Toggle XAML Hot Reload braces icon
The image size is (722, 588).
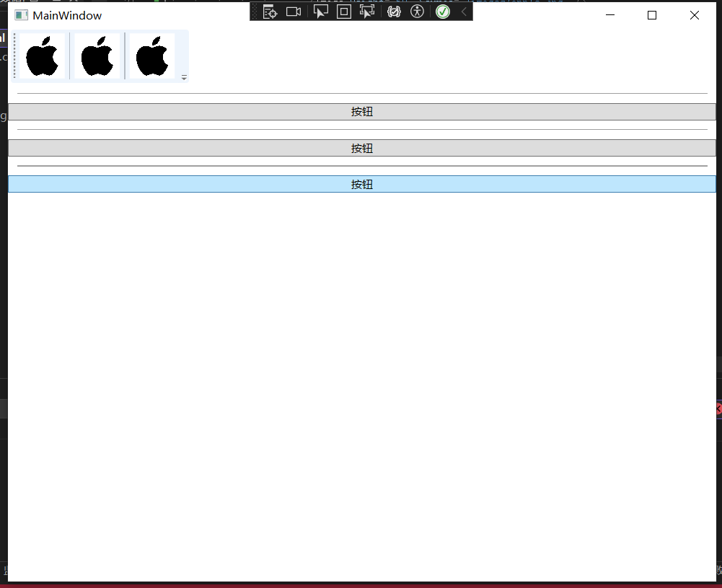394,12
